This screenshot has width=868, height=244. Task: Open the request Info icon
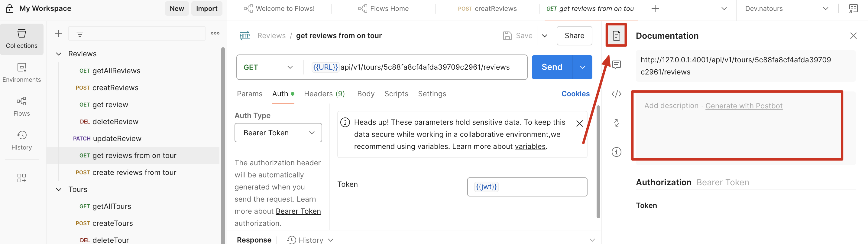[x=616, y=152]
